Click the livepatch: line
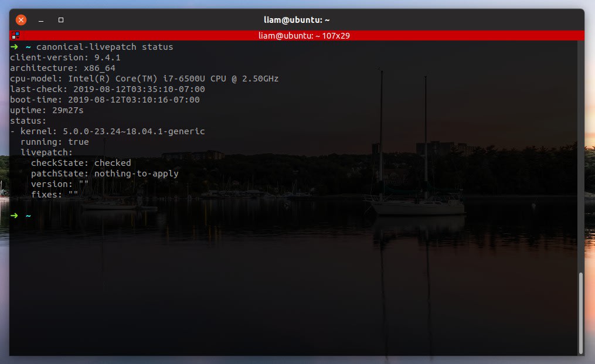Screen dimensions: 595x364 [x=46, y=152]
